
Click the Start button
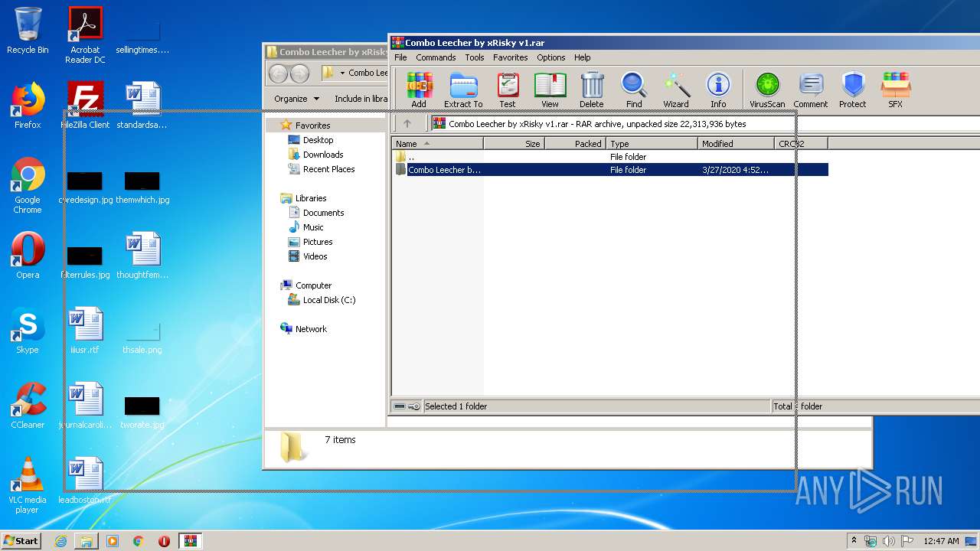(x=21, y=541)
